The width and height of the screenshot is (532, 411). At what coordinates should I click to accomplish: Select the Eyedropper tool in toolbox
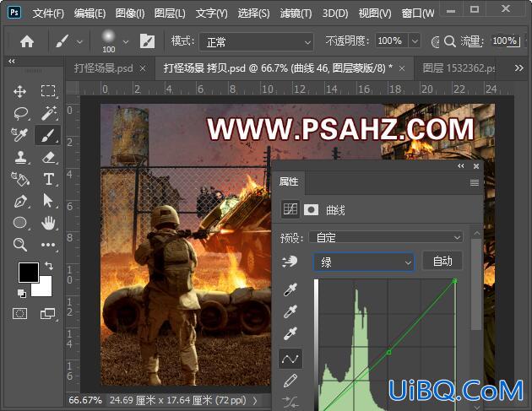click(19, 135)
